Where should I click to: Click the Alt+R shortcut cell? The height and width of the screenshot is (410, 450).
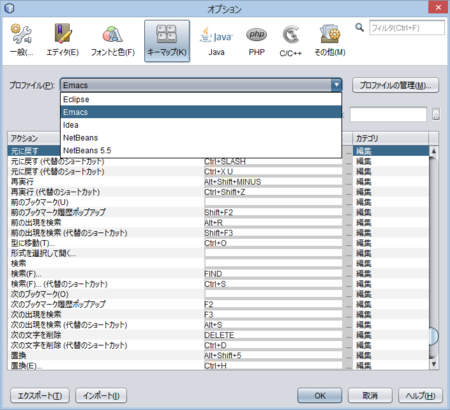(x=273, y=223)
